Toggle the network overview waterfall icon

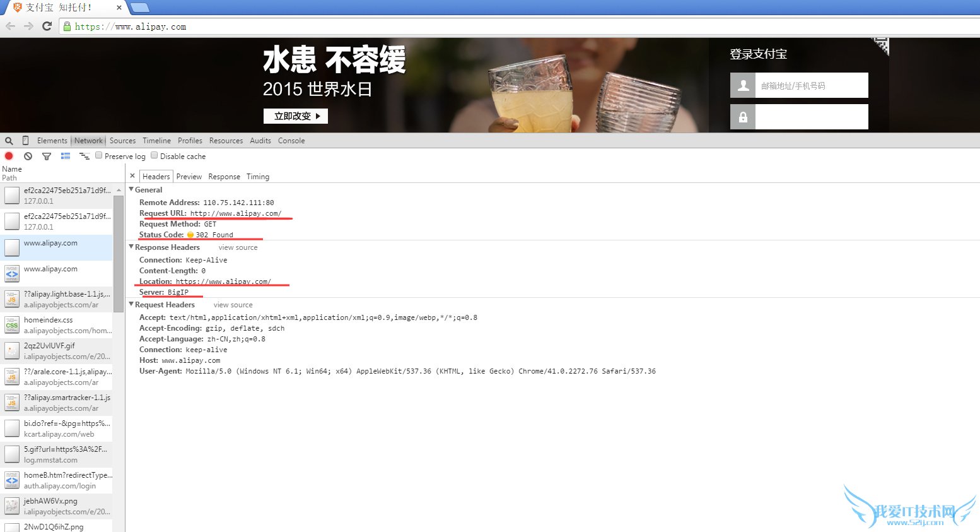coord(84,156)
